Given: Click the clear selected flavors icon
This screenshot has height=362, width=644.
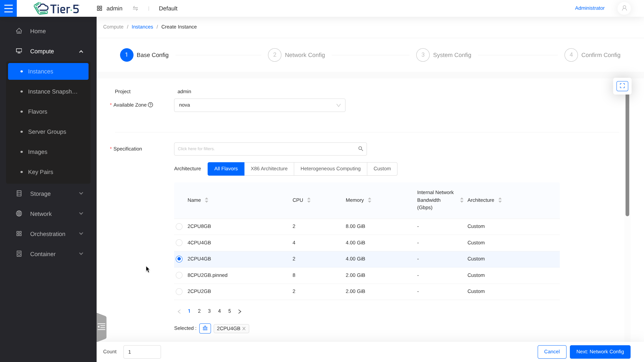Looking at the screenshot, I should click(x=205, y=328).
